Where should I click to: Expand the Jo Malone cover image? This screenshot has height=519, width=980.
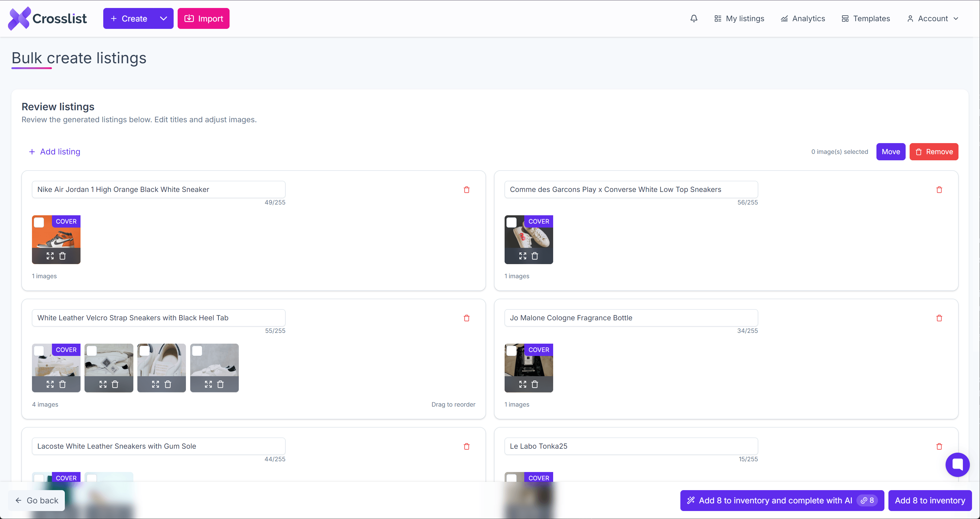click(523, 384)
